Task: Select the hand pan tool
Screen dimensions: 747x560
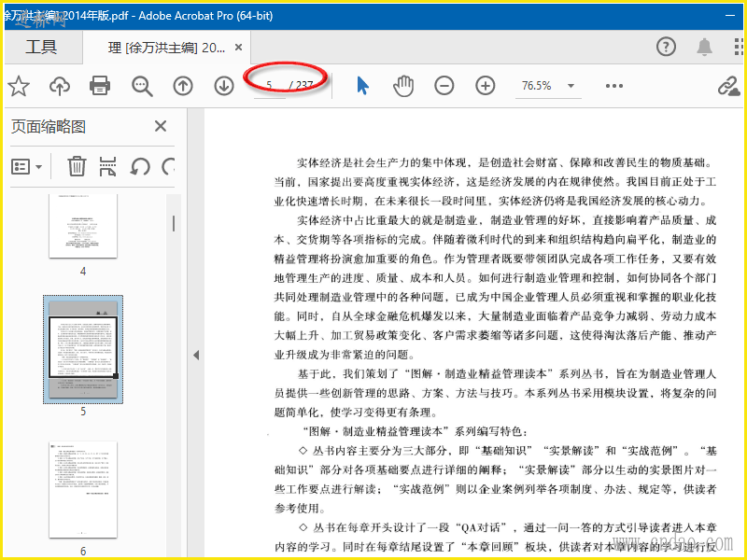Action: [x=403, y=86]
